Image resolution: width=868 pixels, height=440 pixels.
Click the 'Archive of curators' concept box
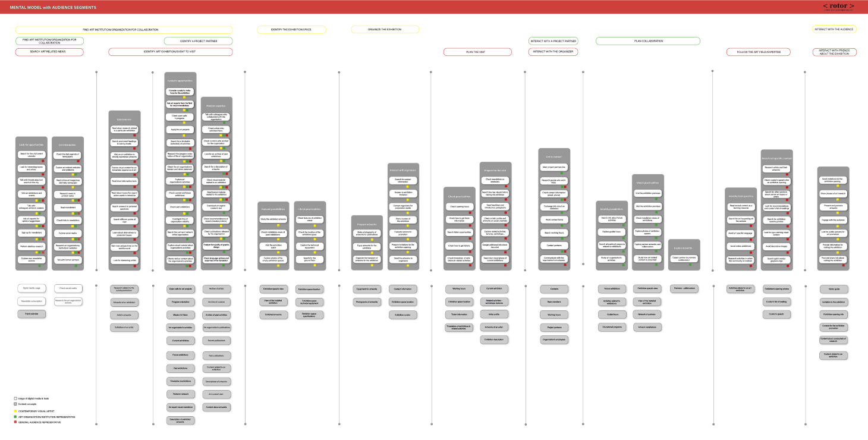217,302
